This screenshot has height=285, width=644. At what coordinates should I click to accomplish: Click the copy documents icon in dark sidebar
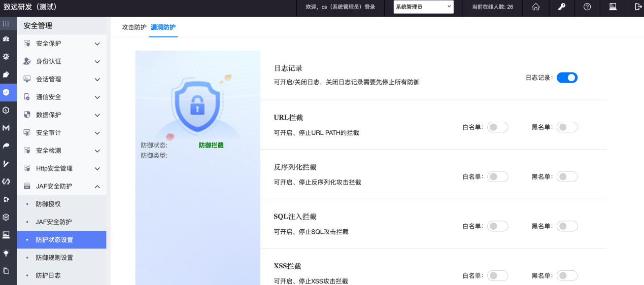coord(6,271)
